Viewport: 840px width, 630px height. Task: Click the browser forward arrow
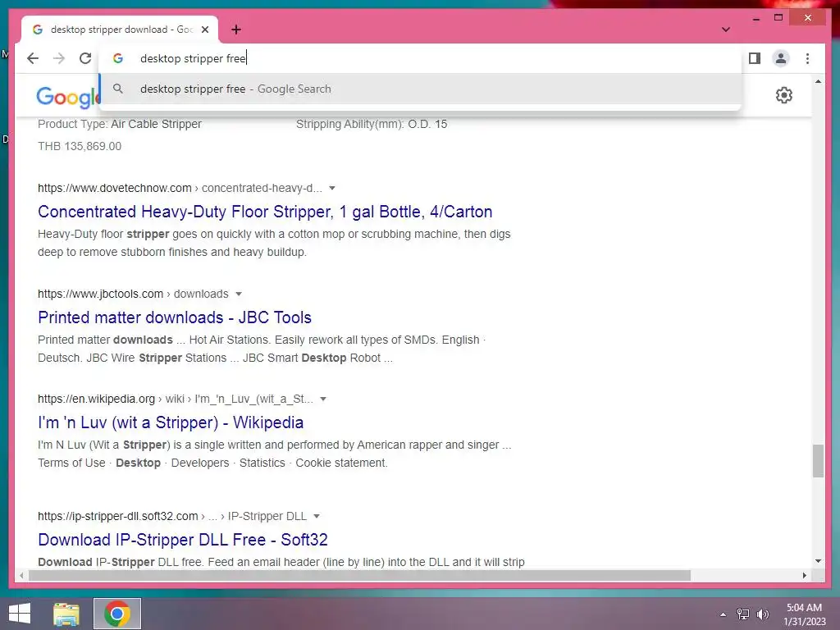pyautogui.click(x=59, y=58)
